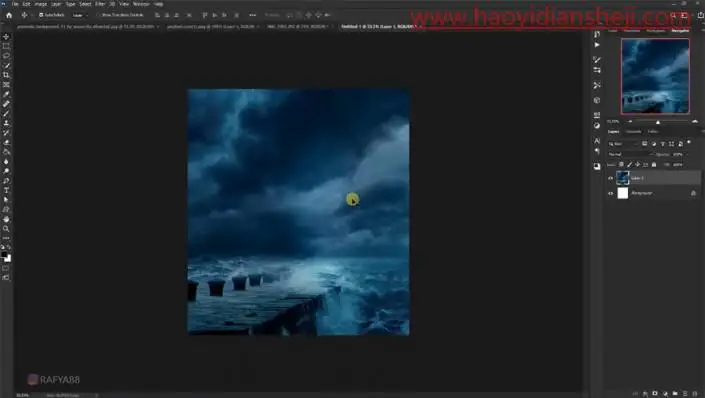The width and height of the screenshot is (705, 398).
Task: Select the Gradient tool
Action: (x=6, y=152)
